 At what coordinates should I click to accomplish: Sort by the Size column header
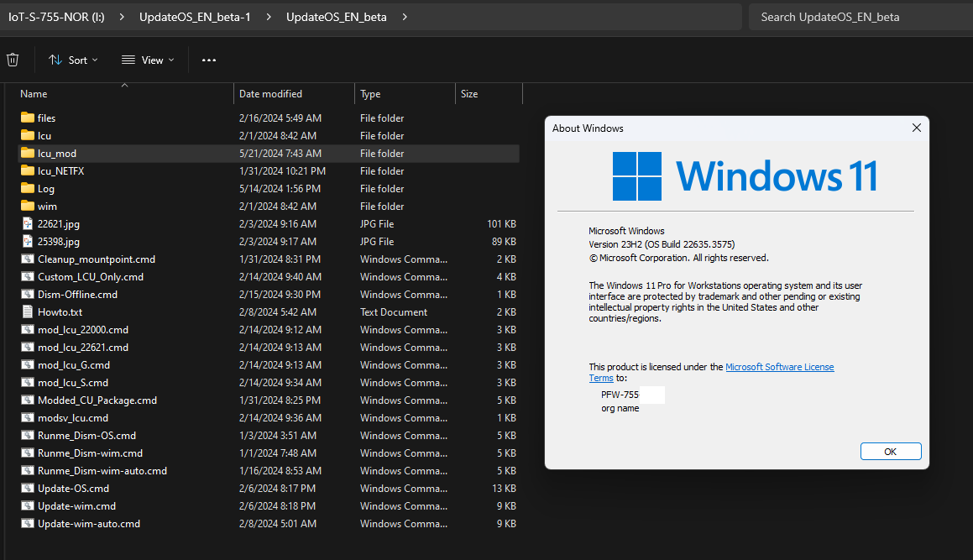click(469, 94)
